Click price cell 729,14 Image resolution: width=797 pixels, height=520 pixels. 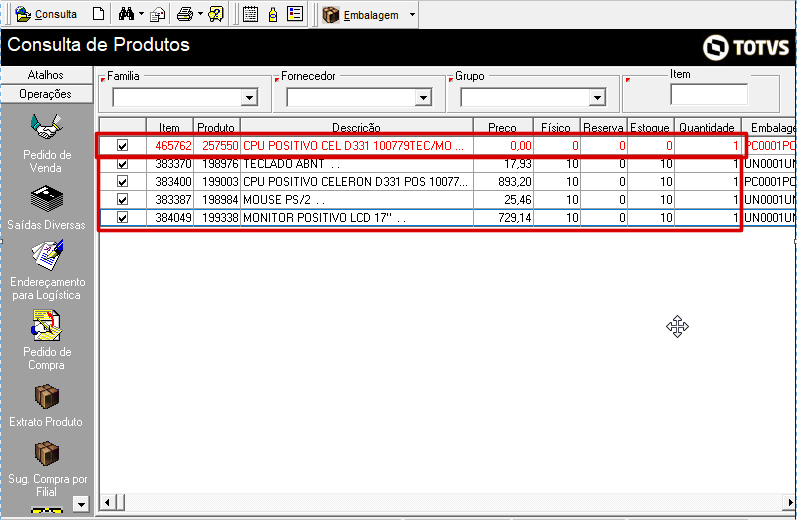click(x=515, y=218)
